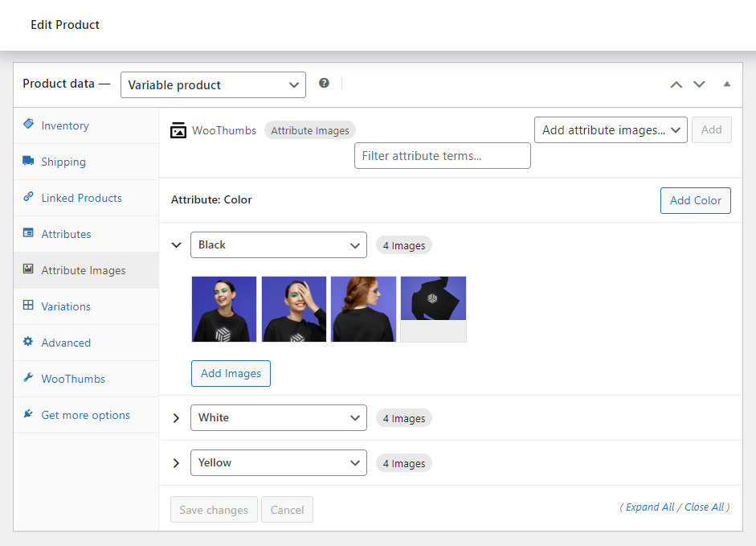This screenshot has width=756, height=546.
Task: Open the Add attribute images dropdown
Action: pyautogui.click(x=611, y=129)
